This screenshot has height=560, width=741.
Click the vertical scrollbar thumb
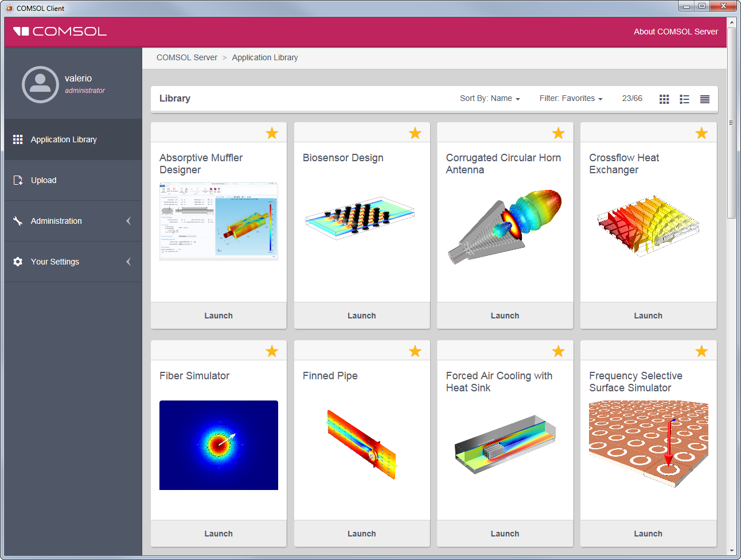tap(731, 123)
